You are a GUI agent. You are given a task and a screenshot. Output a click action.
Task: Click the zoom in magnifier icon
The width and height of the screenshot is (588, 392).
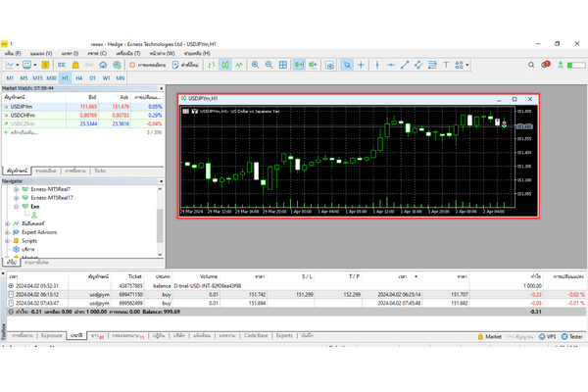click(255, 64)
